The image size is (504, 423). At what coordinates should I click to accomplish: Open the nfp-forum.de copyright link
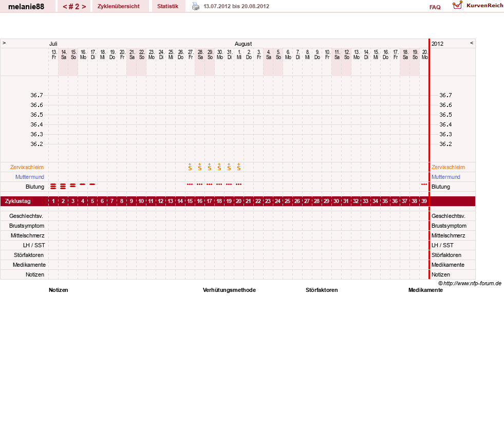click(x=470, y=283)
